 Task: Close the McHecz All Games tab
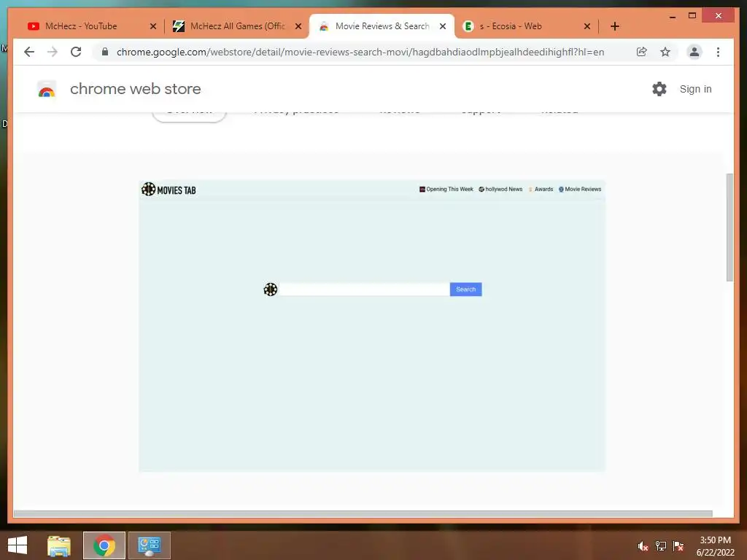click(298, 26)
